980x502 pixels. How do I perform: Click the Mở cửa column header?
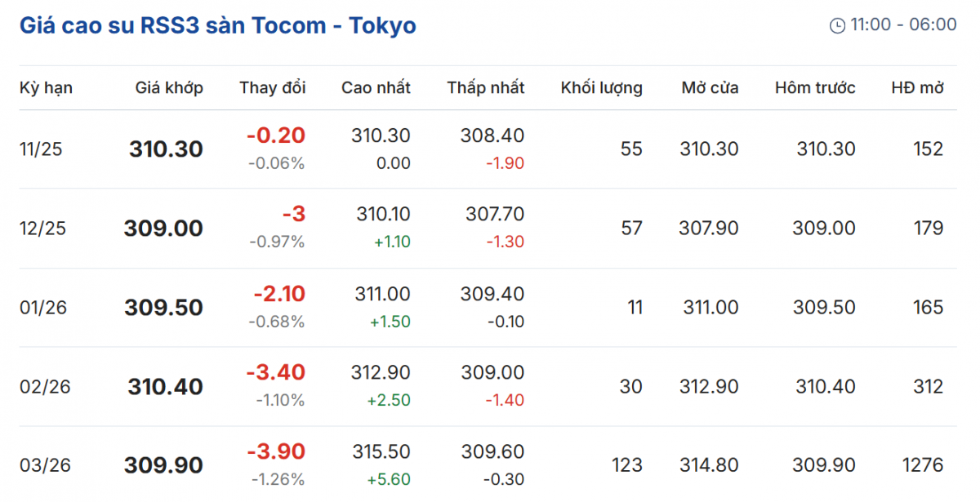tap(710, 88)
